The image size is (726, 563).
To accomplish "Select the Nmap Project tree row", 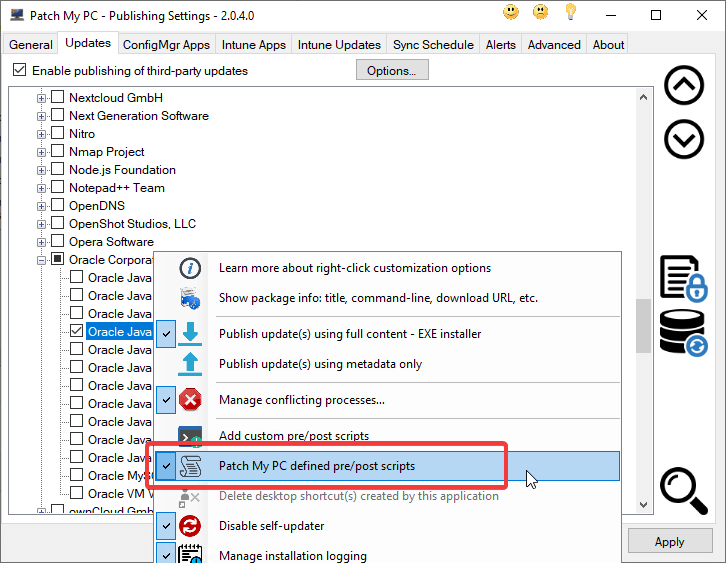I will (x=106, y=152).
